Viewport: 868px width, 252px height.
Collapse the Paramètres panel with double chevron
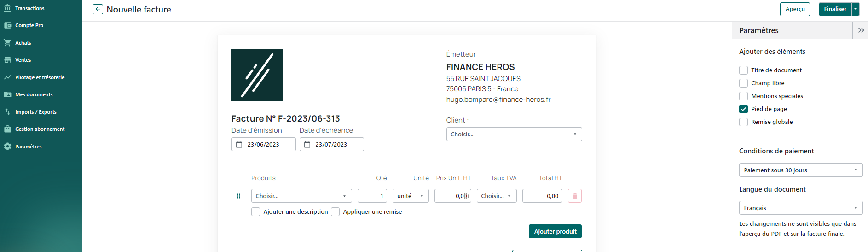coord(861,30)
